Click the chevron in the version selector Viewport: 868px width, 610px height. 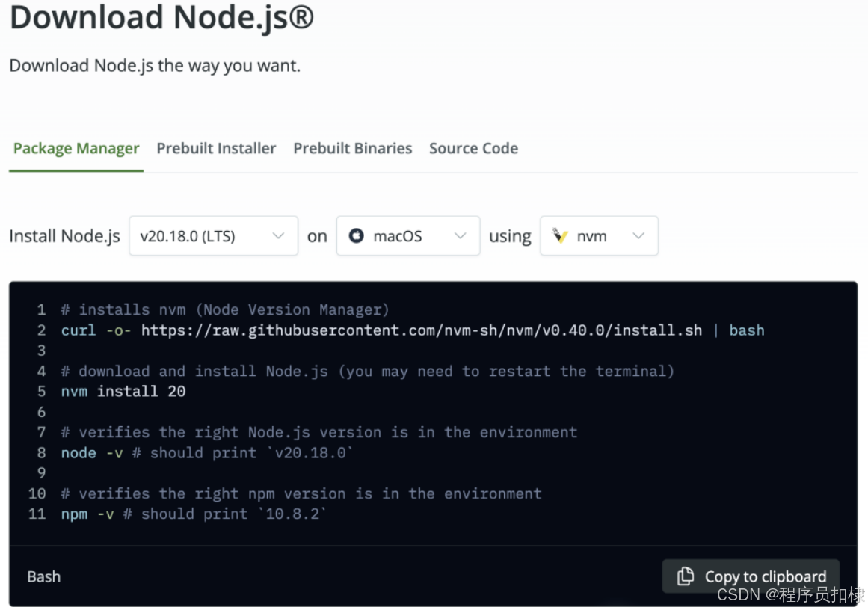278,235
